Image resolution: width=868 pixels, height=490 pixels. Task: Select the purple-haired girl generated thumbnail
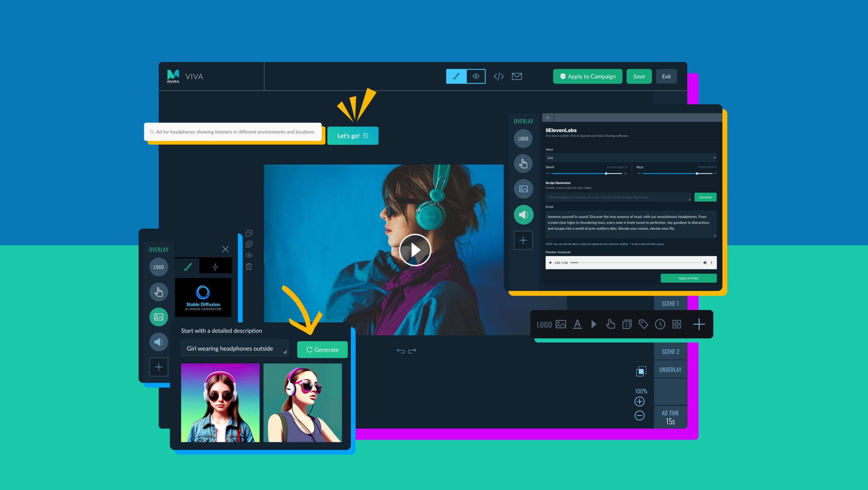click(220, 403)
